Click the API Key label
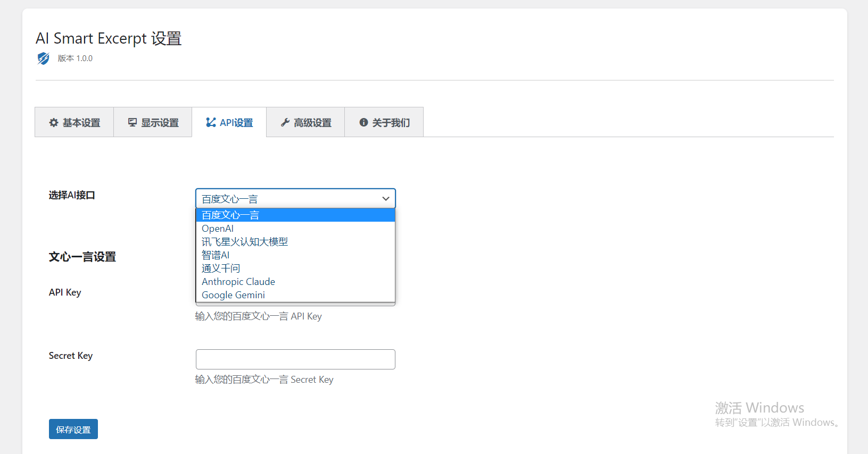The width and height of the screenshot is (868, 454). point(65,292)
